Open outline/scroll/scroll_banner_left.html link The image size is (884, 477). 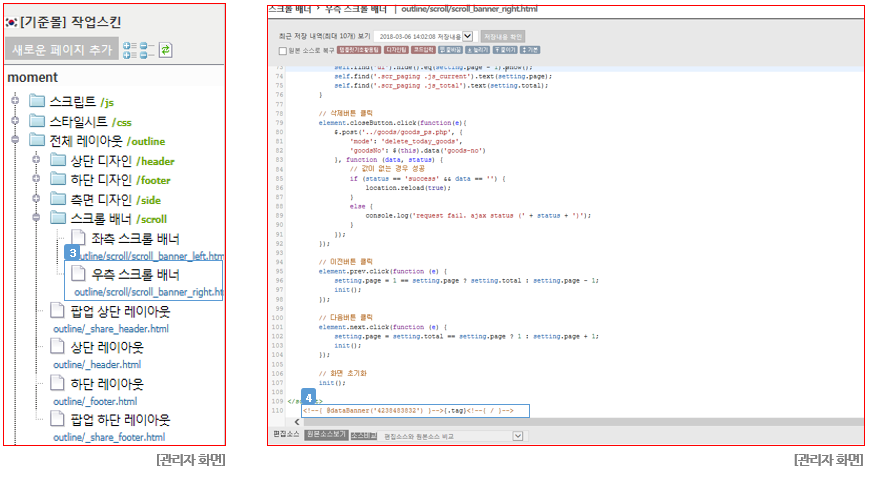tap(151, 256)
